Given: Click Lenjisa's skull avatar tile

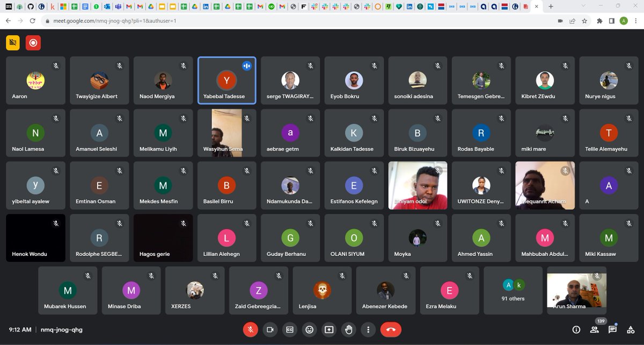Looking at the screenshot, I should click(x=322, y=290).
